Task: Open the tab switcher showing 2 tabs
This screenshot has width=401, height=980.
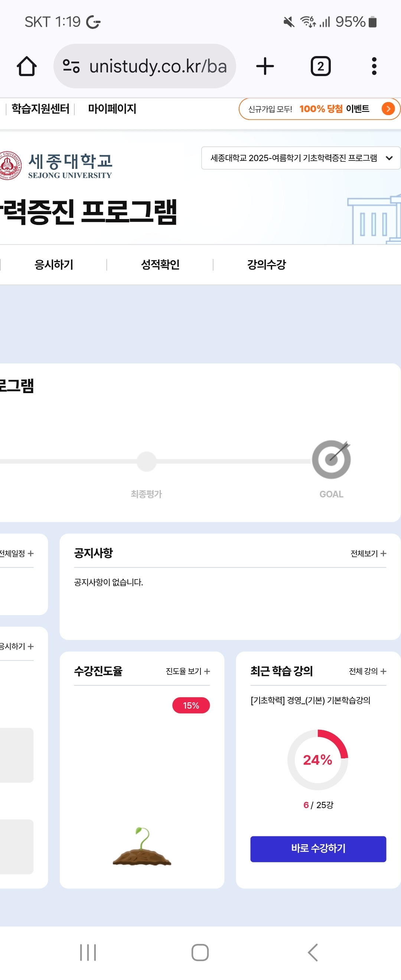Action: [x=320, y=65]
